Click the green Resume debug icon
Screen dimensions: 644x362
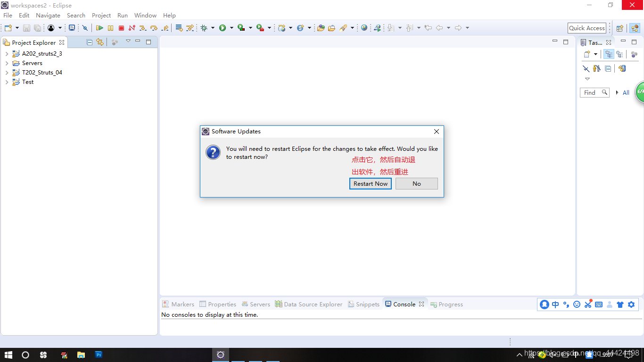click(99, 28)
